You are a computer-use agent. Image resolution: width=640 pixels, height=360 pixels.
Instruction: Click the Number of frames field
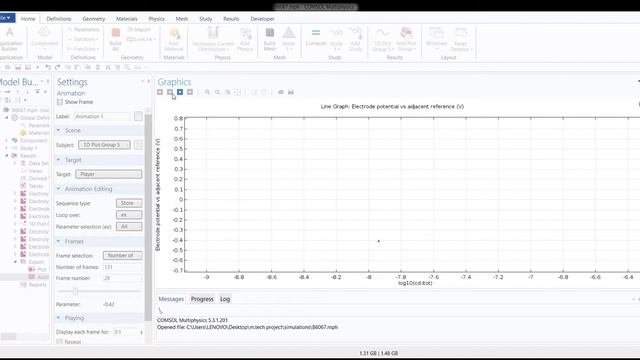click(122, 267)
